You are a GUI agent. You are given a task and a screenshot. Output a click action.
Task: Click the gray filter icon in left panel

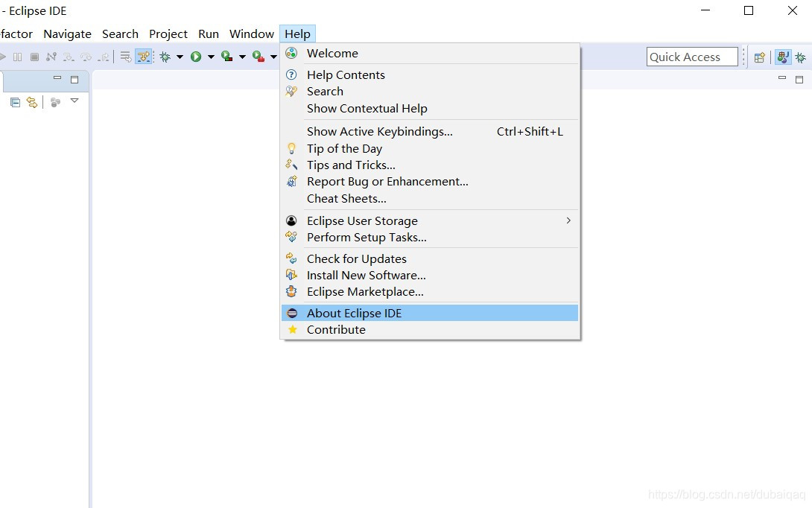(55, 102)
